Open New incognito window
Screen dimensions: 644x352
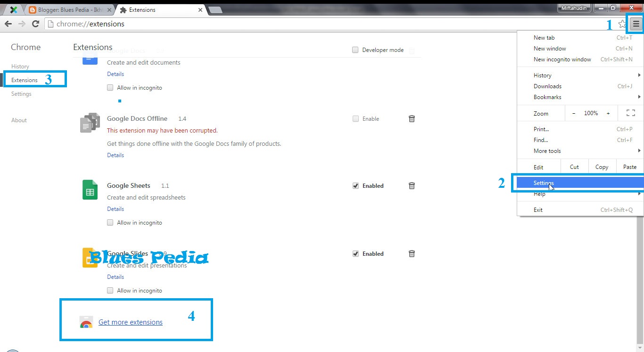click(x=580, y=59)
